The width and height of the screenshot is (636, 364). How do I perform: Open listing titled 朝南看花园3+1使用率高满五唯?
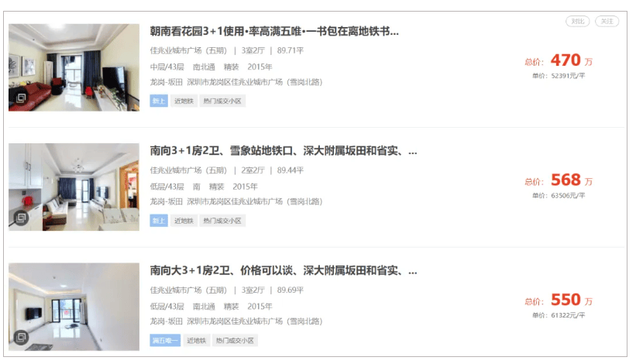(x=274, y=31)
